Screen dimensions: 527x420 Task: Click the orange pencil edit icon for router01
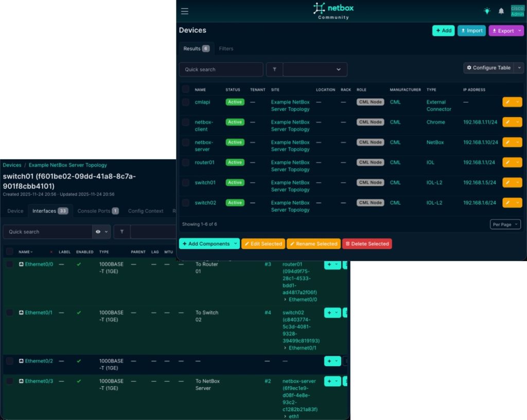click(509, 162)
